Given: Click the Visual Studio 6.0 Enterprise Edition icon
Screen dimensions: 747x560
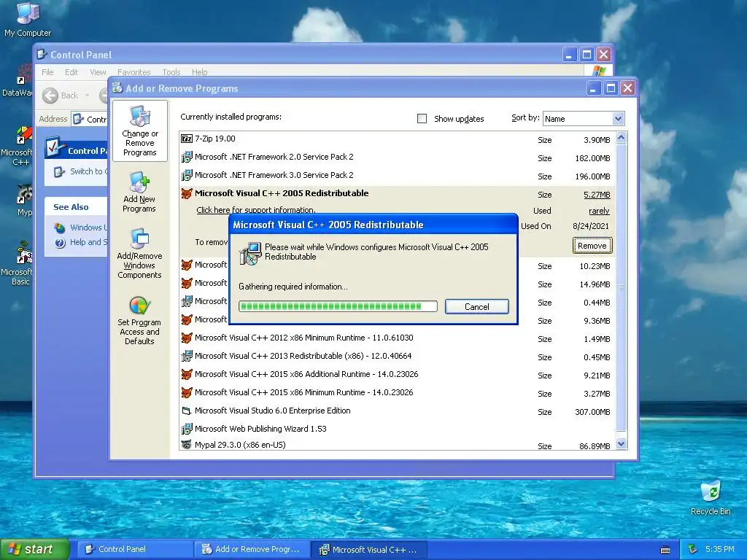Looking at the screenshot, I should pos(187,411).
